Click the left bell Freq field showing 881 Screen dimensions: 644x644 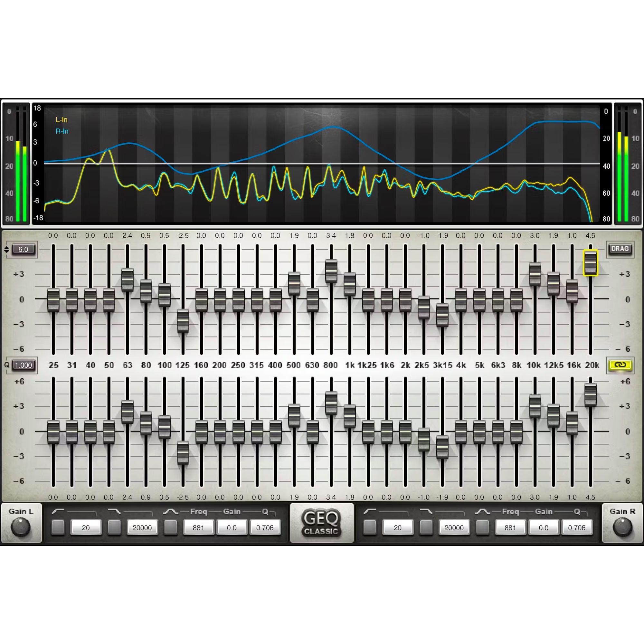[x=198, y=528]
